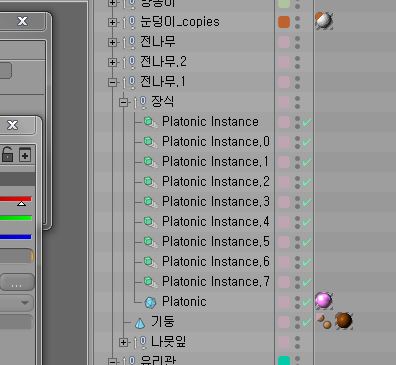Click the Platonic Instance.4 instance icon

point(150,222)
